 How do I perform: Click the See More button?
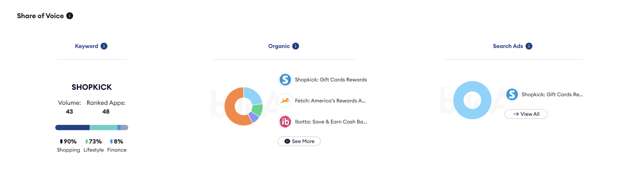pos(299,141)
